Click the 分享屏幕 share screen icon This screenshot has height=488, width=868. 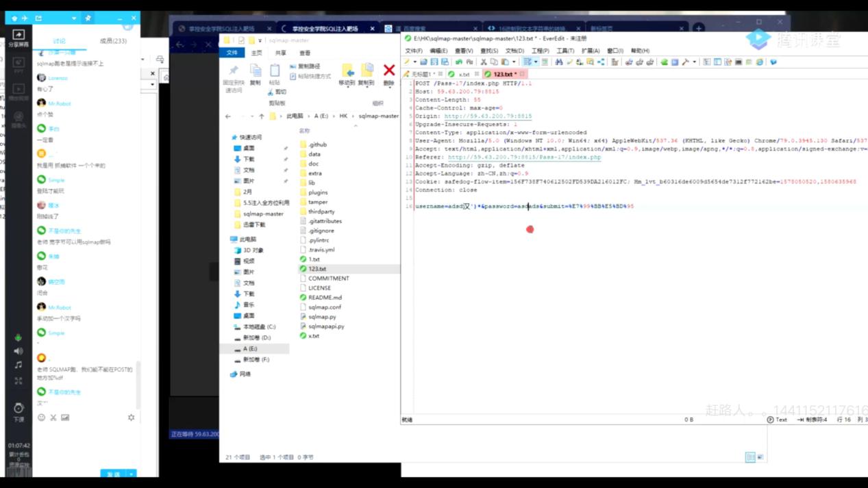point(18,38)
